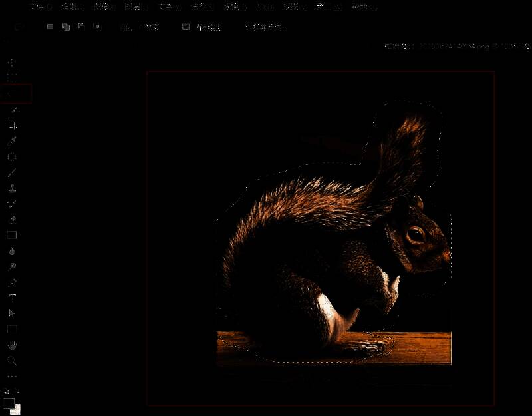532x416 pixels.
Task: Open the tool preset picker dropdown
Action: [x=19, y=27]
